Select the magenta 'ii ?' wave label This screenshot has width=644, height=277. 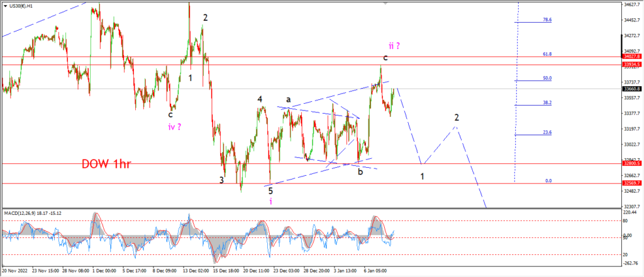tap(394, 46)
